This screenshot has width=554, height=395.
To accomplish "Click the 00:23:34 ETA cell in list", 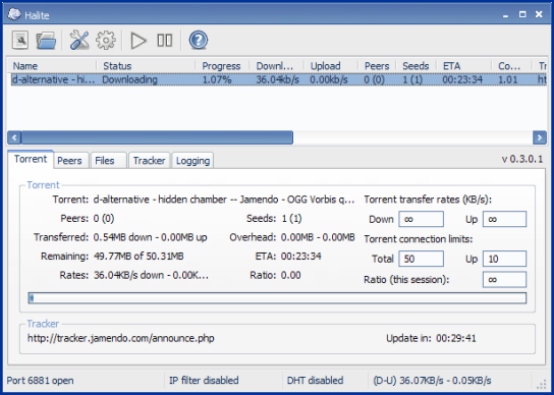I will [x=462, y=79].
